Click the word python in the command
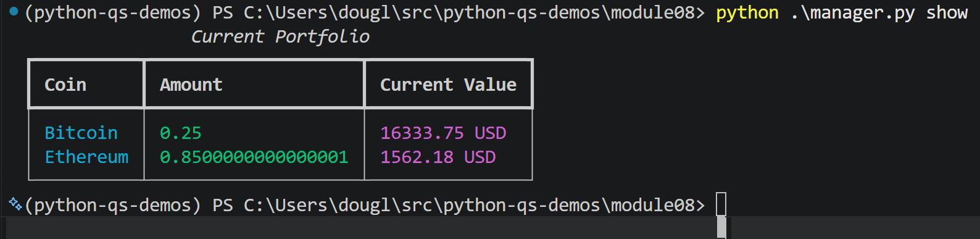 pyautogui.click(x=747, y=12)
